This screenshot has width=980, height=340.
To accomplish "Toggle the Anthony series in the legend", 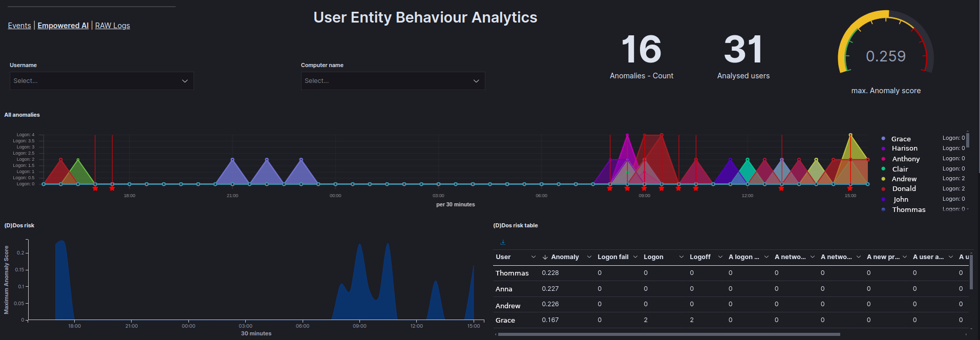I will (905, 159).
